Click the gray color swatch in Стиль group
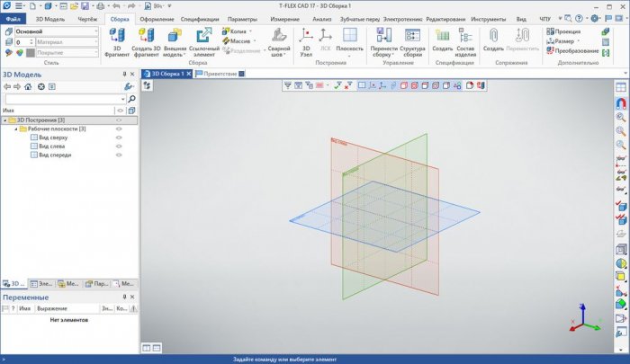This screenshot has width=630, height=364. (x=31, y=52)
